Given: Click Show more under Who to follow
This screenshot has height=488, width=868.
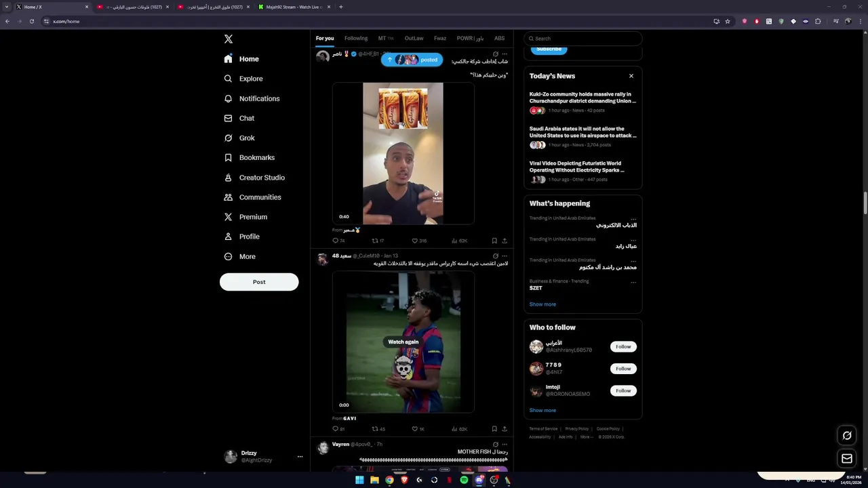Looking at the screenshot, I should (x=542, y=410).
